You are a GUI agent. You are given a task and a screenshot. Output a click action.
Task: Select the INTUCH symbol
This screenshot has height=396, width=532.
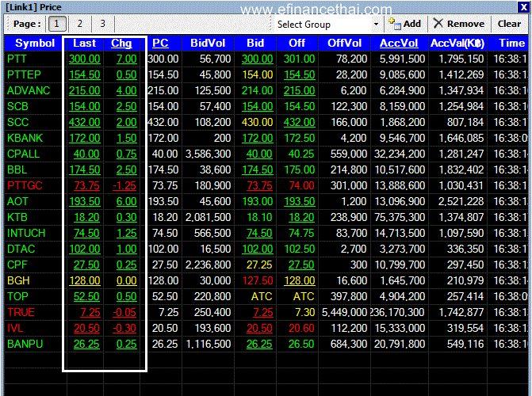26,234
